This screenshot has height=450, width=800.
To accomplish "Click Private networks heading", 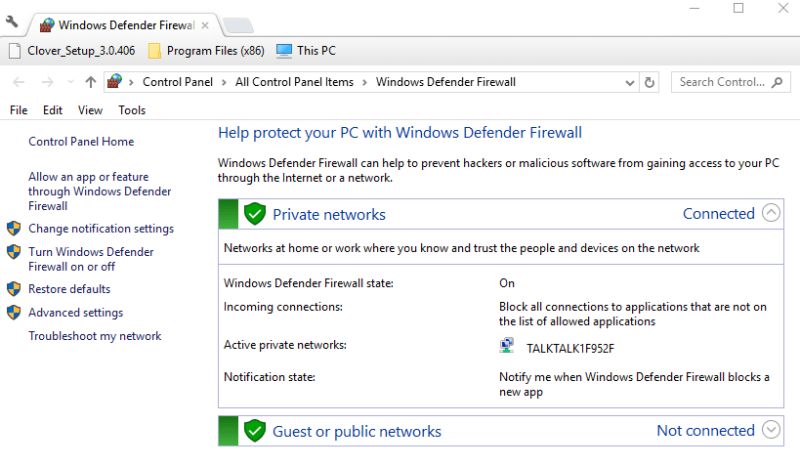I will 329,214.
